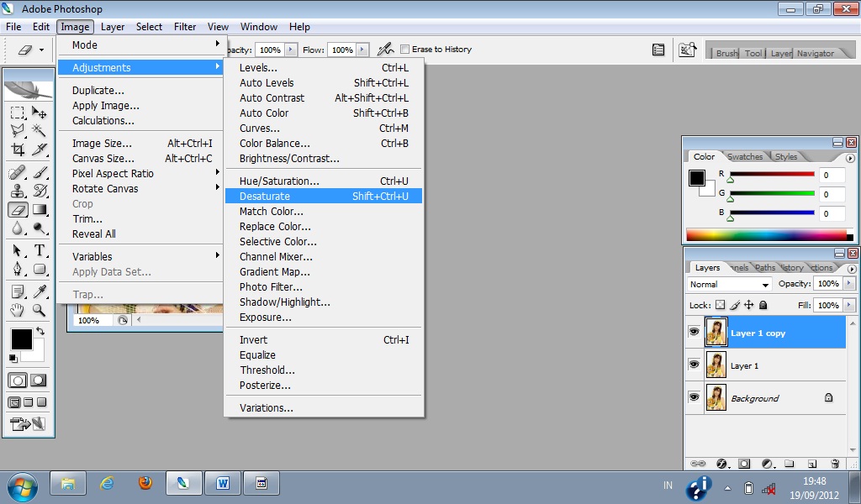
Task: Expand the Pixel Aspect Ratio submenu
Action: tap(140, 173)
